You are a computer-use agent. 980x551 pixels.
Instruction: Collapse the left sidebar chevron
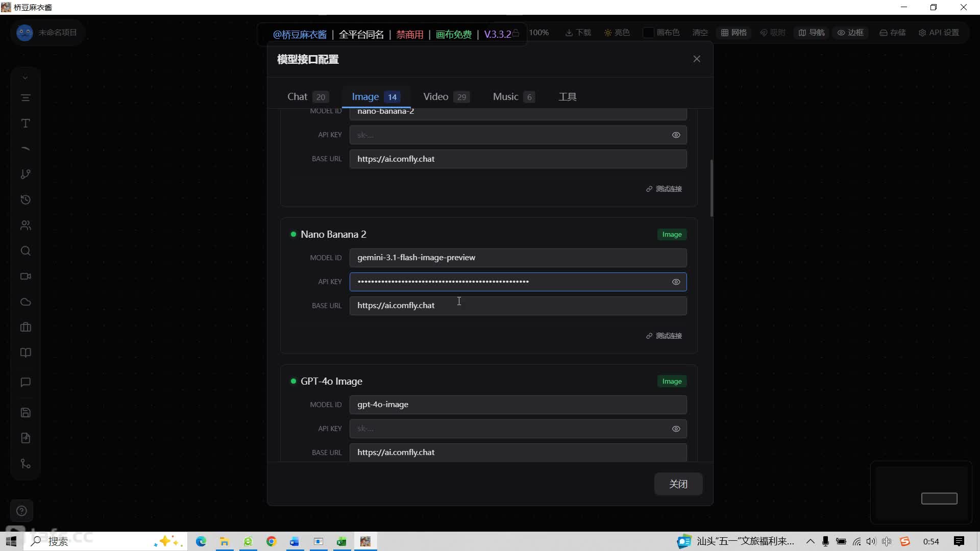click(x=25, y=78)
